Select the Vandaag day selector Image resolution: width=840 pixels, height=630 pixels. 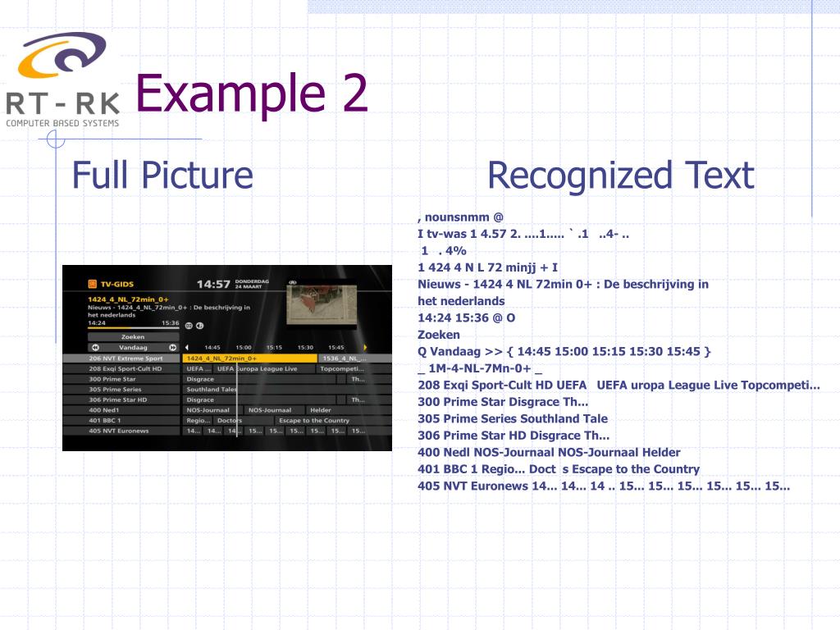pyautogui.click(x=134, y=347)
